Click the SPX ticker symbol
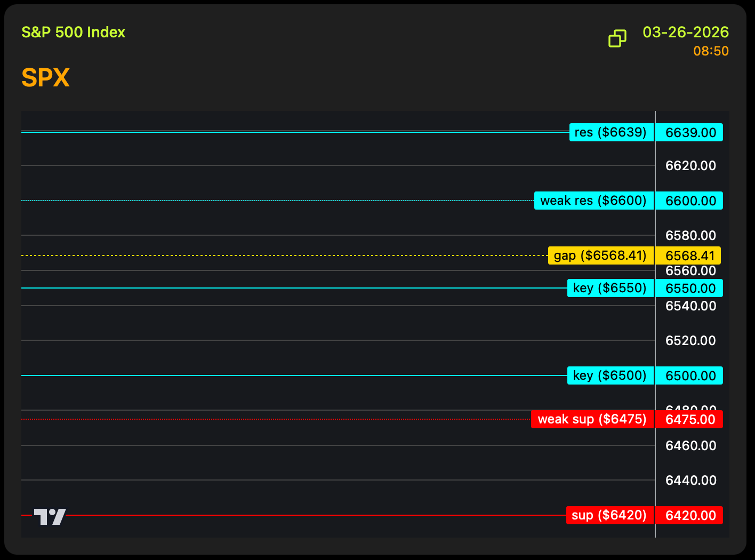The height and width of the screenshot is (560, 755). pyautogui.click(x=46, y=78)
